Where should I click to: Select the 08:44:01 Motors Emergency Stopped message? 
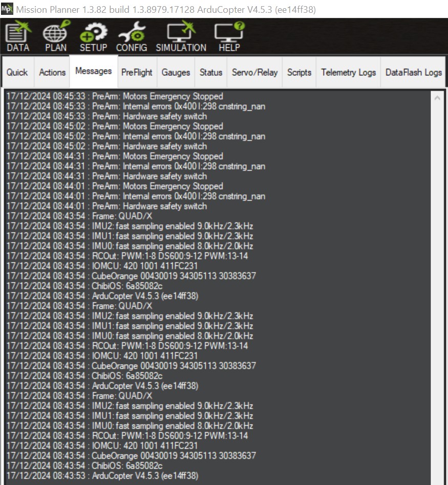(115, 186)
